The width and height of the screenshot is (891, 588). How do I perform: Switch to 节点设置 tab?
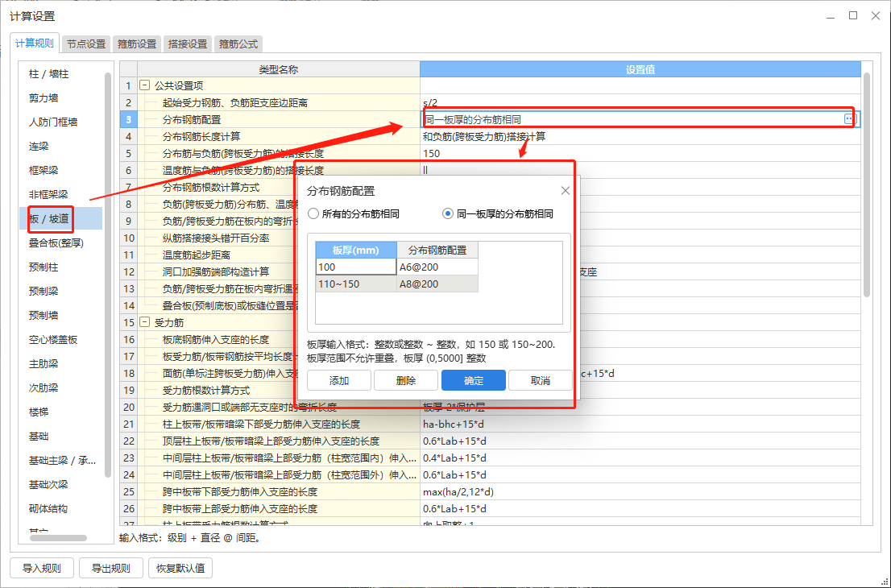pos(86,43)
